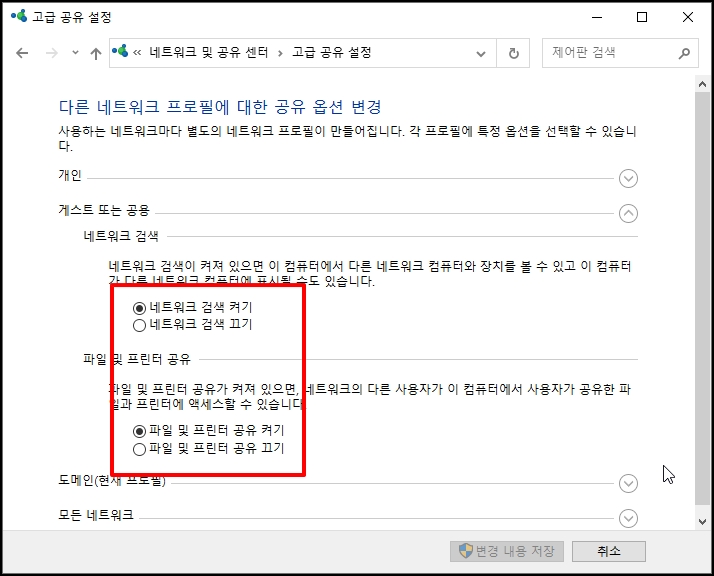
Task: Click the 네트워크 검색 subsection heading
Action: [121, 236]
